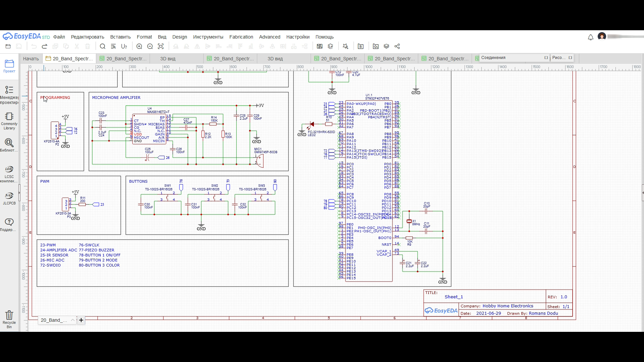Image resolution: width=644 pixels, height=362 pixels.
Task: Expand the 20_Band sheet tab arrow
Action: click(72, 320)
